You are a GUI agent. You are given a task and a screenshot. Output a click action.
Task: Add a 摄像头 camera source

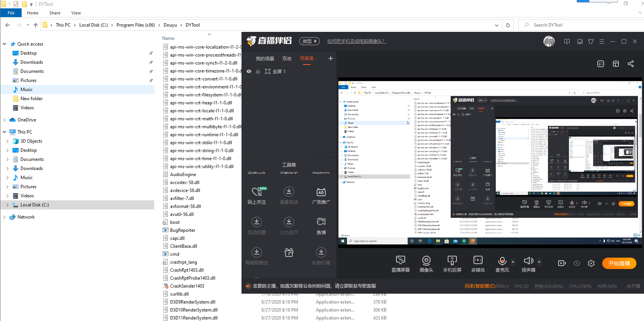pyautogui.click(x=426, y=264)
